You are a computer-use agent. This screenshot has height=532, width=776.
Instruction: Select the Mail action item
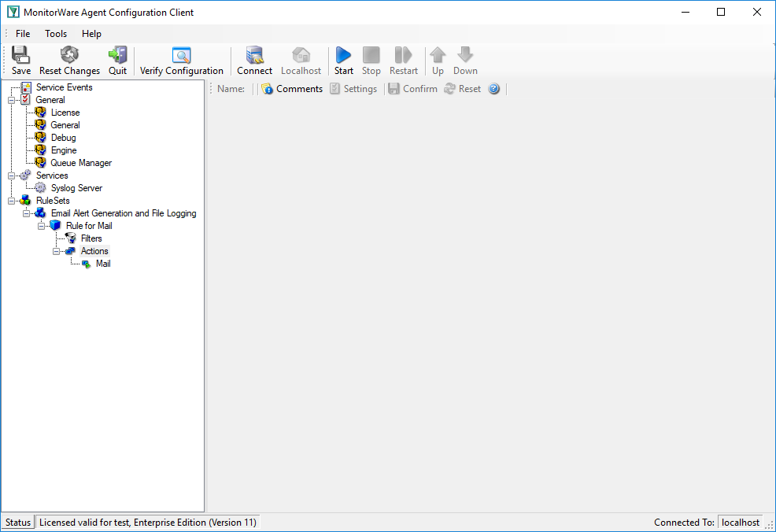pyautogui.click(x=103, y=264)
